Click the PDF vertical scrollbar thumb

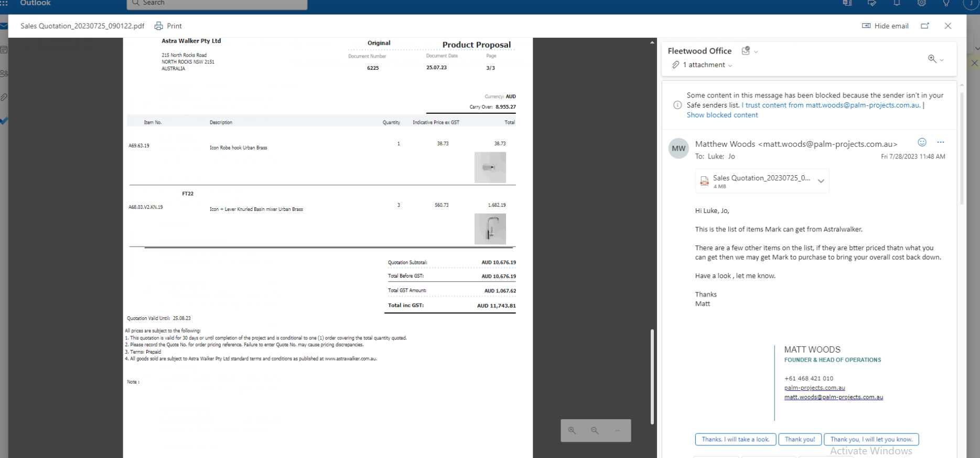coord(652,376)
